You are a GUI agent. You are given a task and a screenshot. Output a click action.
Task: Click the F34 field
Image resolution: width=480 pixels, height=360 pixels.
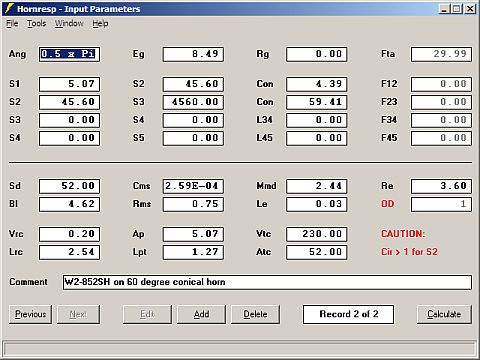tap(441, 120)
